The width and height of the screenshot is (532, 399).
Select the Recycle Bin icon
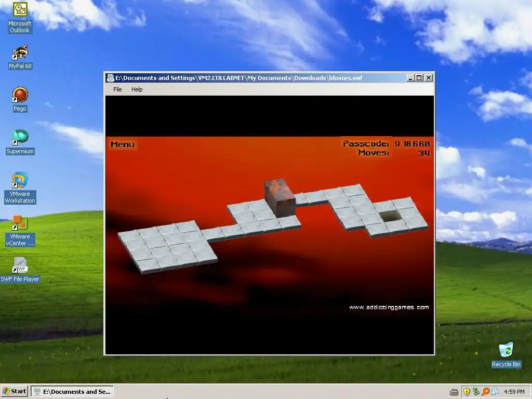(x=506, y=355)
